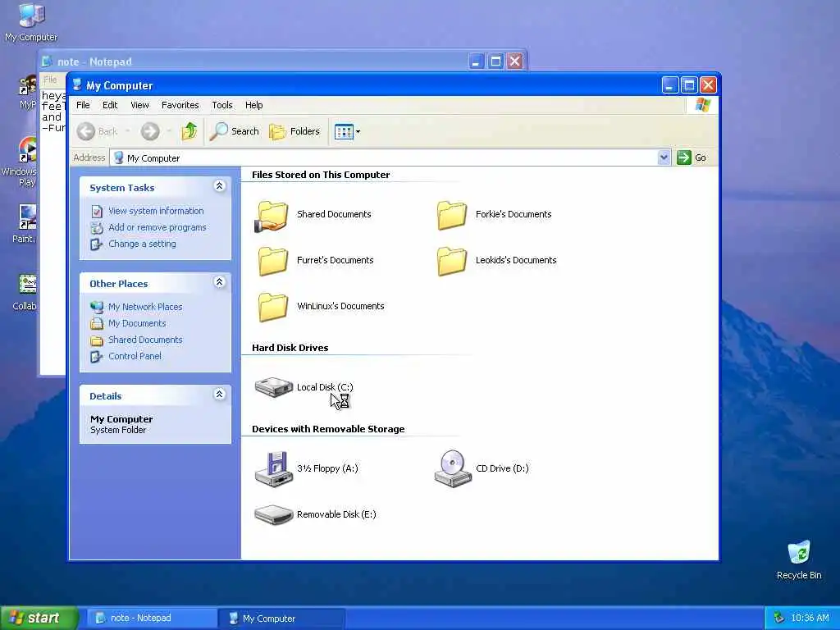Switch to note - Notepad taskbar button

click(152, 619)
